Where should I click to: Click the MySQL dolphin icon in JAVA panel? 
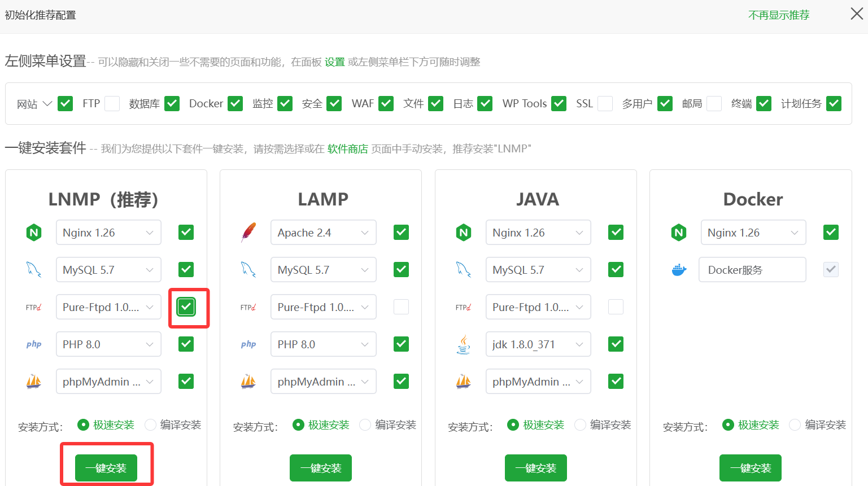(463, 270)
